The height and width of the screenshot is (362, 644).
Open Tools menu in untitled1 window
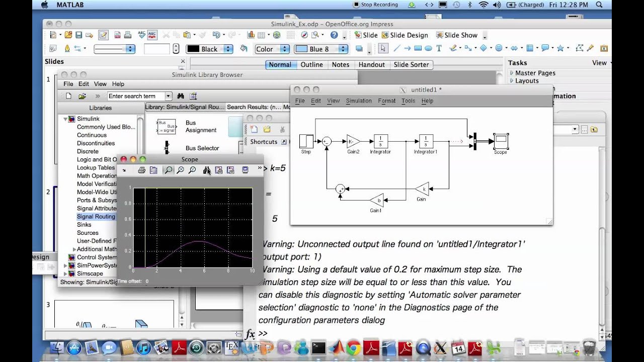tap(409, 101)
